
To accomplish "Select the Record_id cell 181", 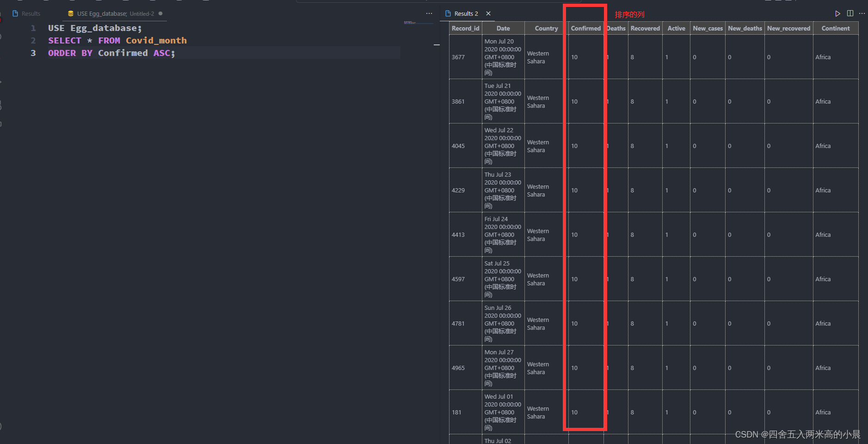I will pyautogui.click(x=466, y=412).
